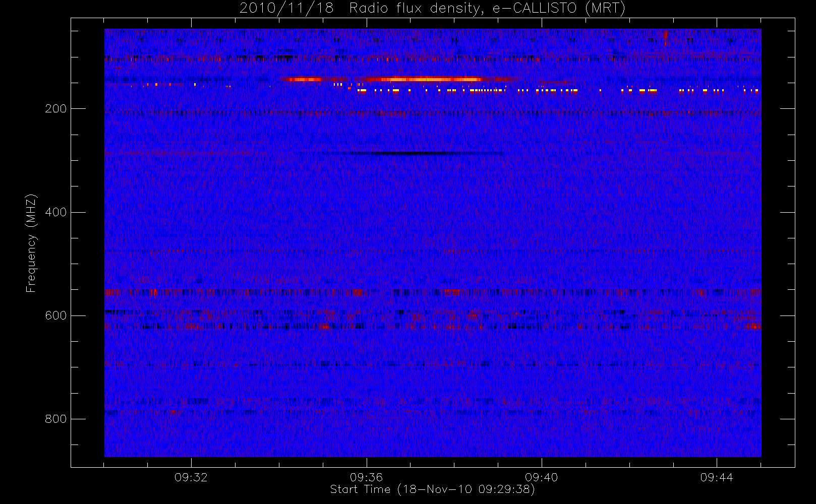This screenshot has width=816, height=504.
Task: Click the 09:44 time tick label
Action: [x=717, y=477]
